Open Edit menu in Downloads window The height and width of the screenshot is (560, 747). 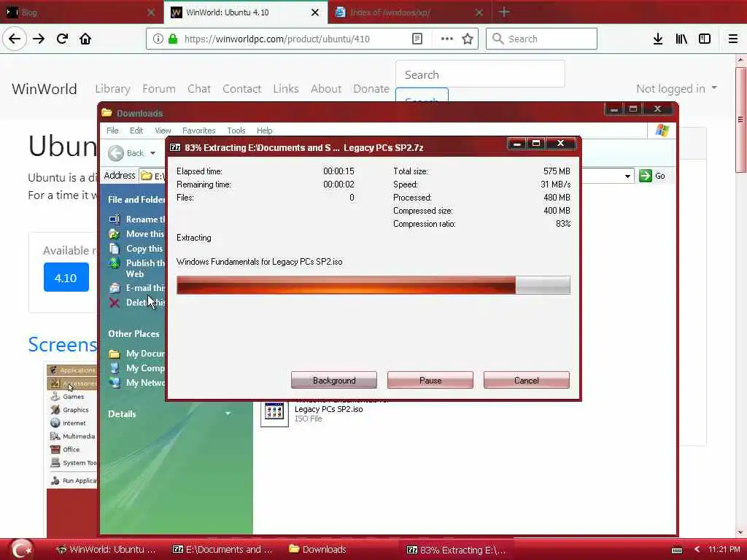click(136, 131)
